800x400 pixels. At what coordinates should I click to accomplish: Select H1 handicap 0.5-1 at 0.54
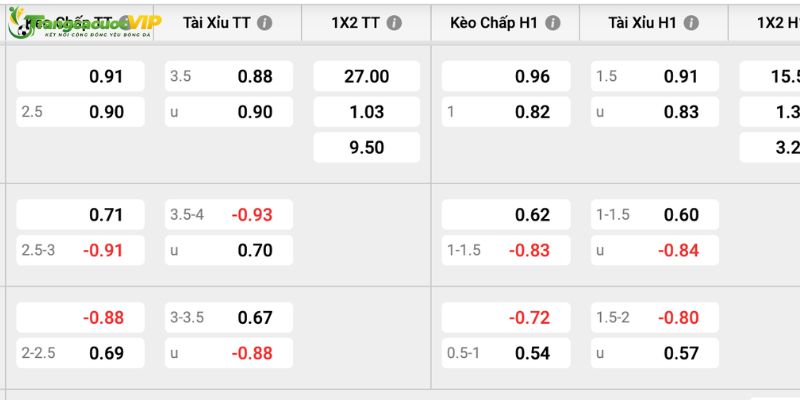[x=506, y=353]
